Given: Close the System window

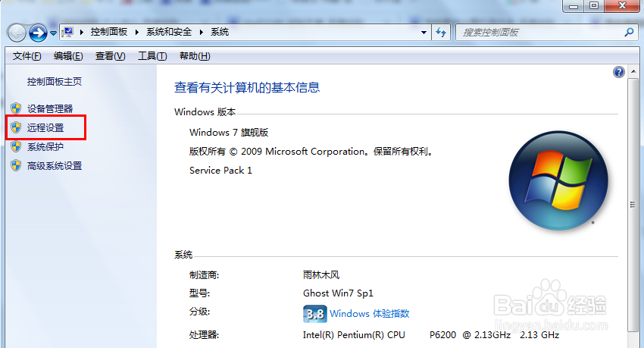Looking at the screenshot, I should (622, 6).
